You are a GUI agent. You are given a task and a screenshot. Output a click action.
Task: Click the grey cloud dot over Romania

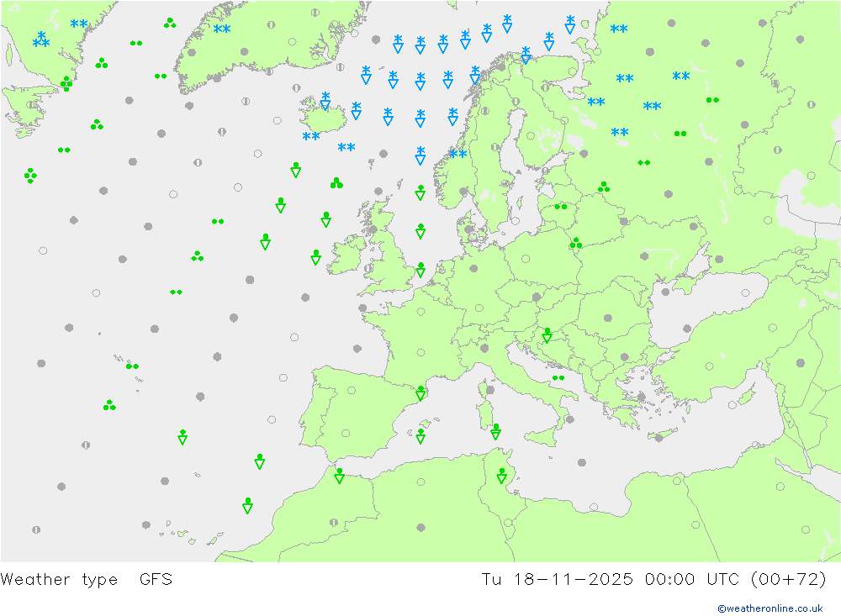tap(608, 318)
